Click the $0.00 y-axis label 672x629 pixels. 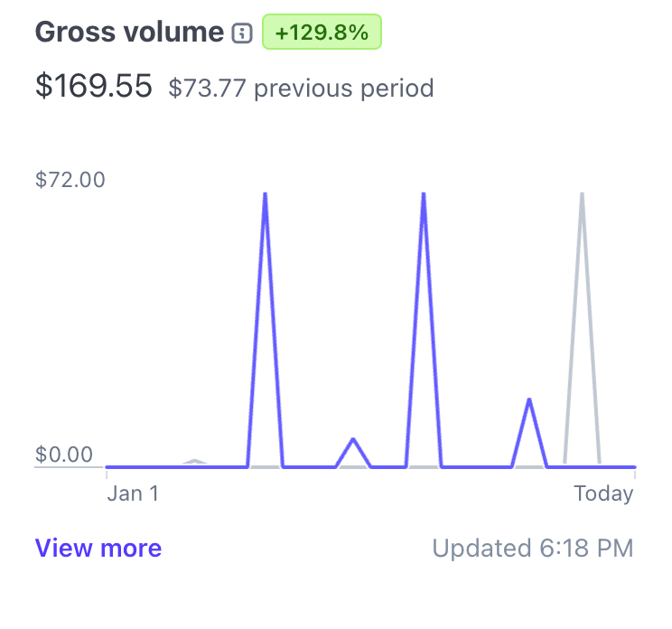[x=64, y=454]
